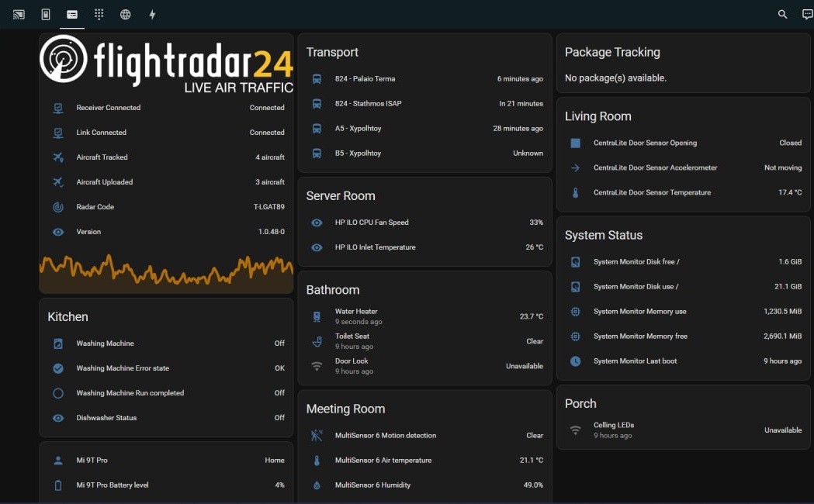
Task: Open the Porch Ceiling LEDs entity
Action: tap(683, 430)
